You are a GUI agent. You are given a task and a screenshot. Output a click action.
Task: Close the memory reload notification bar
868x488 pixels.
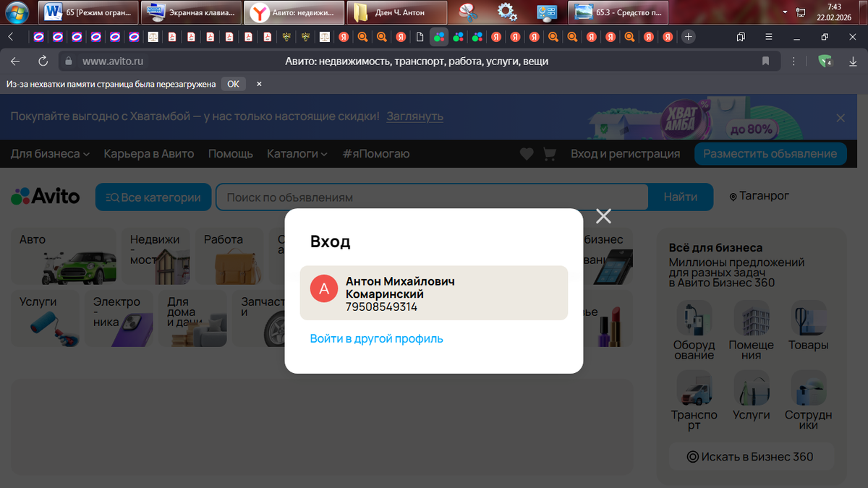259,84
